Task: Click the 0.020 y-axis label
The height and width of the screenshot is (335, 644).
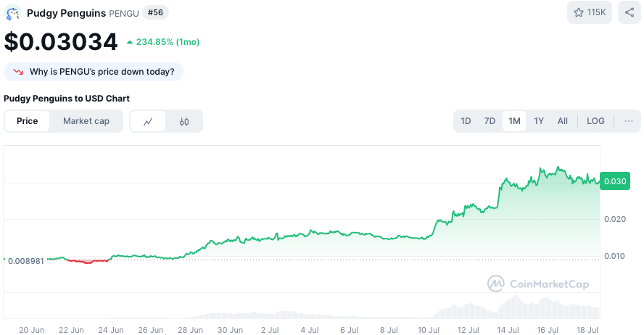Action: coord(615,219)
